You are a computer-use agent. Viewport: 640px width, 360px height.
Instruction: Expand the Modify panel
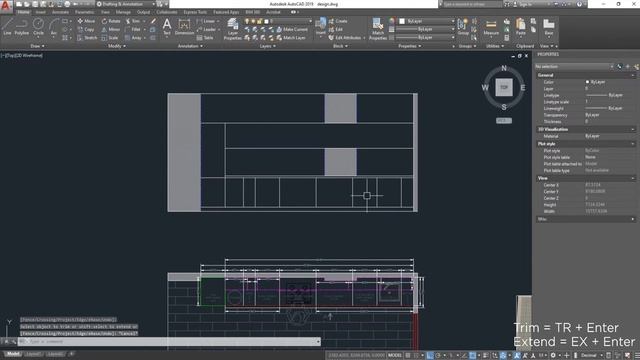[117, 46]
